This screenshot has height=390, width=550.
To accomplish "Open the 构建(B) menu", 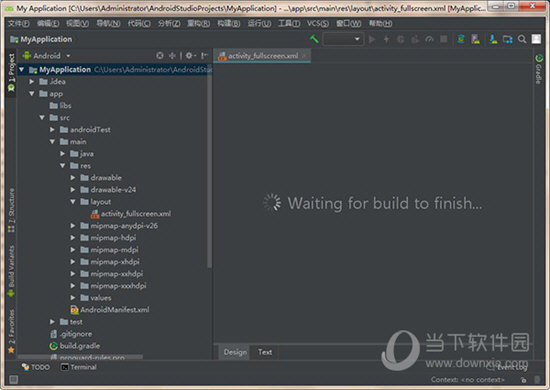I will click(229, 23).
